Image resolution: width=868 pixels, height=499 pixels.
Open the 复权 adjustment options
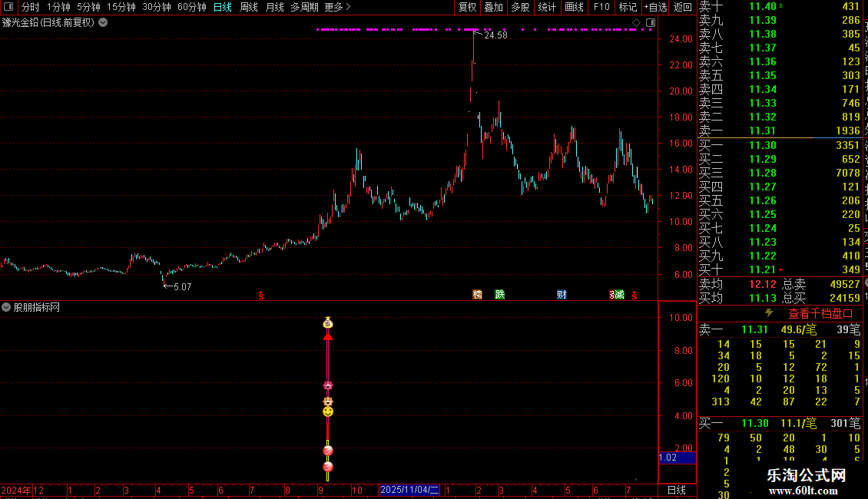pos(467,7)
